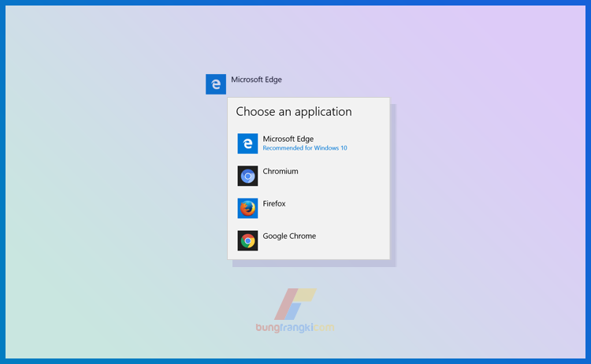The image size is (591, 364).
Task: Select the "Google Chrome" text entry
Action: pos(289,236)
